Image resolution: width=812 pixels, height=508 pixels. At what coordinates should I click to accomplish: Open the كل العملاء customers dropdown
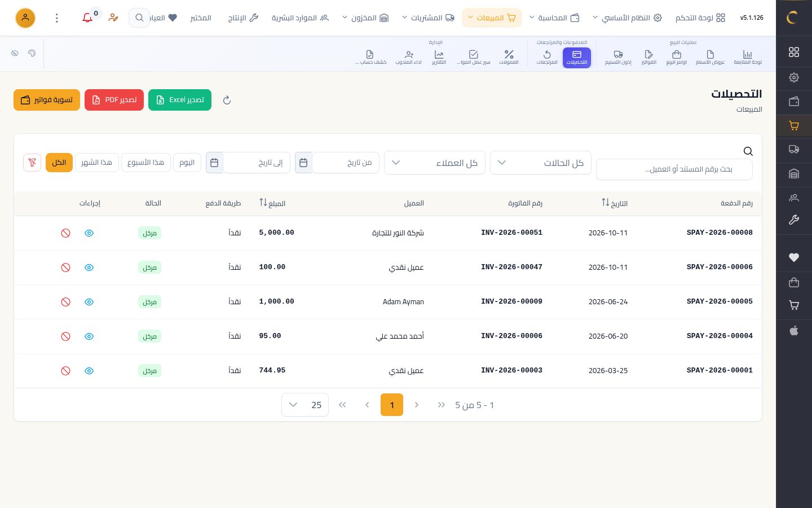435,163
